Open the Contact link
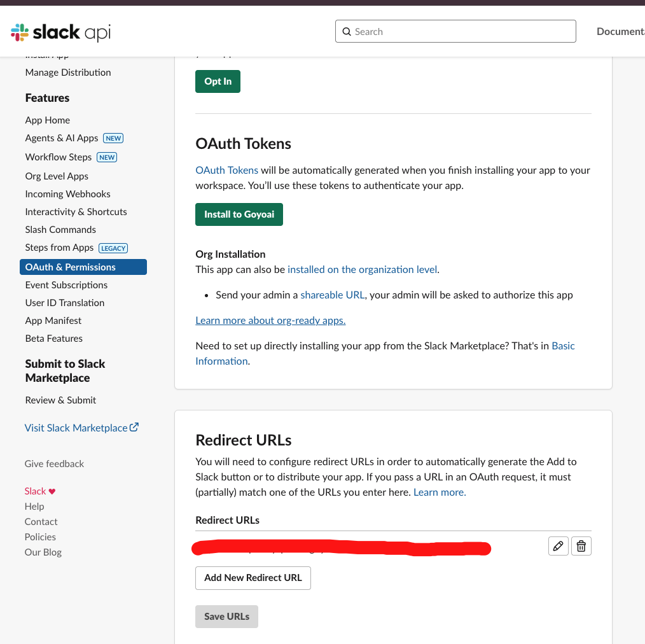Screen dimensions: 645x644 pos(41,522)
